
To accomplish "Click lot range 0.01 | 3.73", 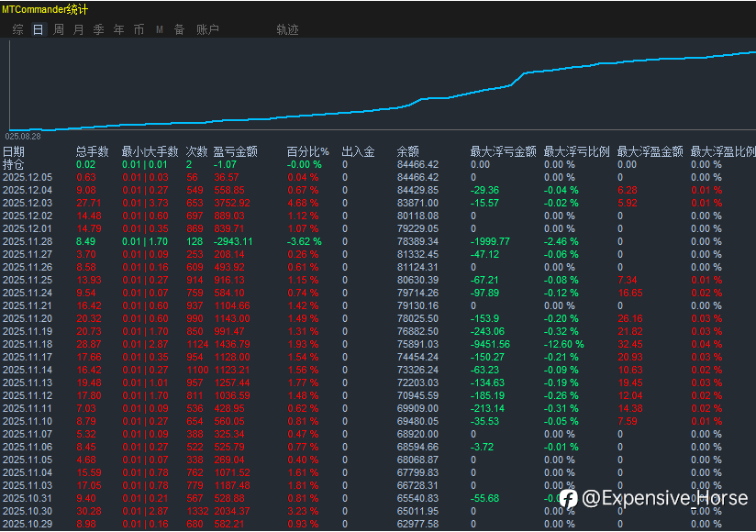I will [x=145, y=203].
